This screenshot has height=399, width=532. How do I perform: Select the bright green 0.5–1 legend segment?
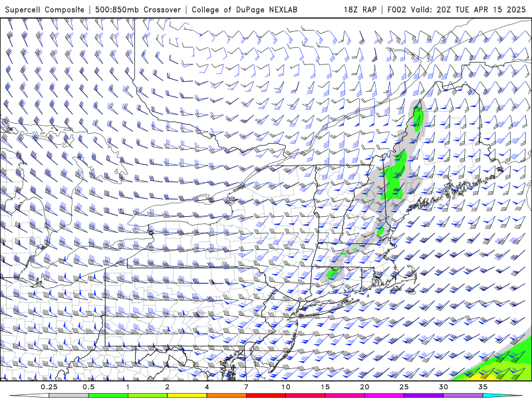coord(108,396)
